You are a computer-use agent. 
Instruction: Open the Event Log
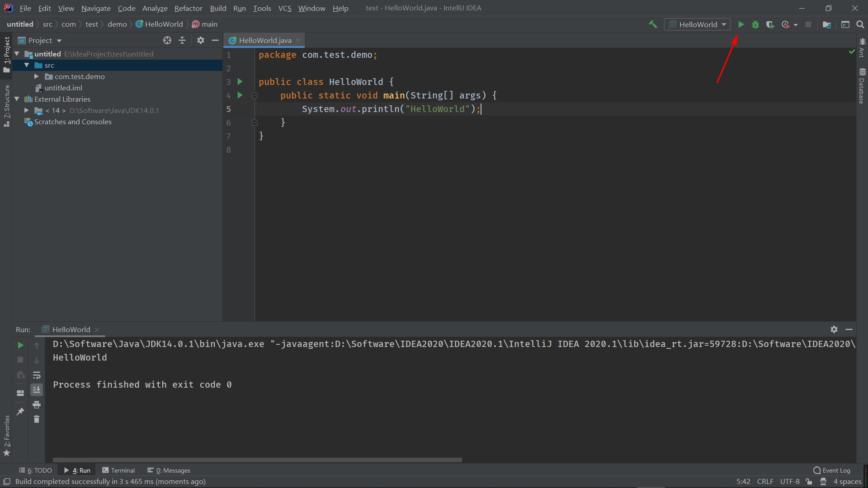pyautogui.click(x=832, y=470)
